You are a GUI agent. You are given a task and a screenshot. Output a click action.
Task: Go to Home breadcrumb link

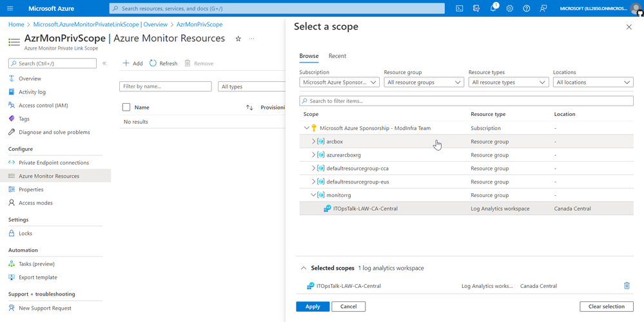coord(16,24)
